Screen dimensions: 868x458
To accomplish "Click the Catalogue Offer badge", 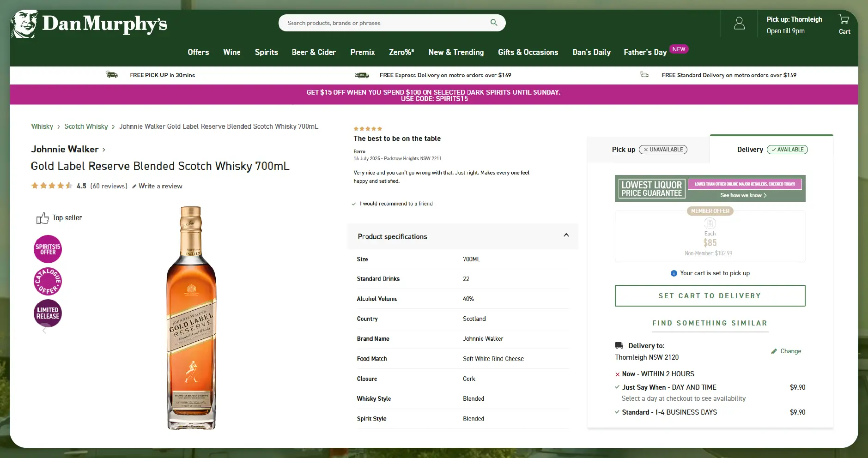I will coord(48,281).
